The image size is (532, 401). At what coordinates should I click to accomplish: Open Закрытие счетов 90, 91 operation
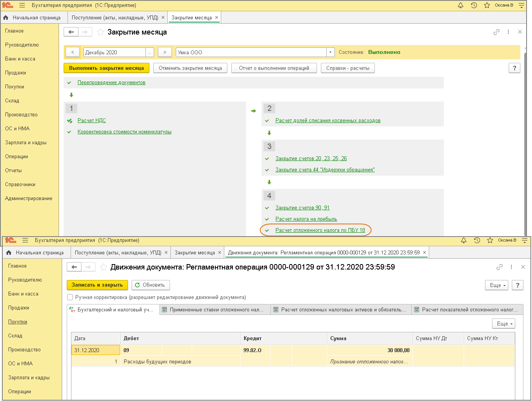tap(303, 208)
